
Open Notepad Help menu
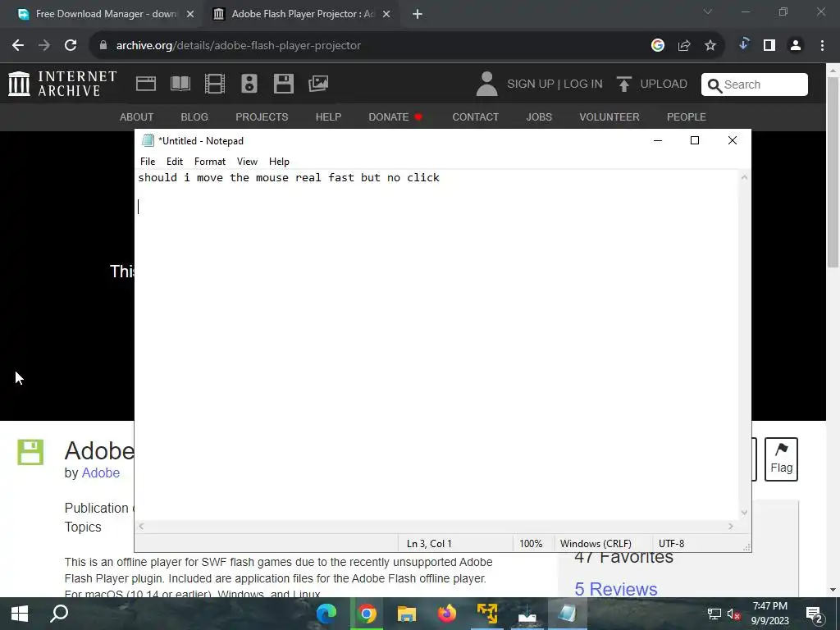tap(279, 162)
